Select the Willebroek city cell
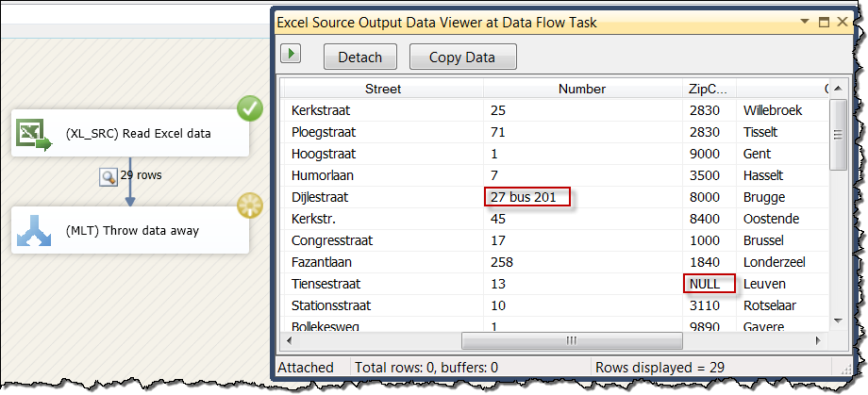868x395 pixels. [x=783, y=110]
